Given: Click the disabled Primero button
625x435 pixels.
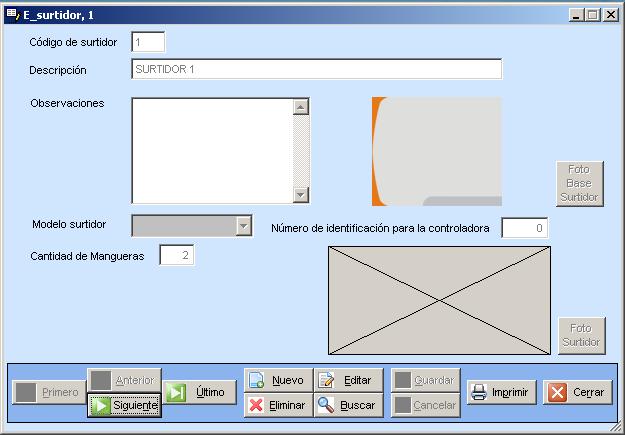Looking at the screenshot, I should point(49,392).
